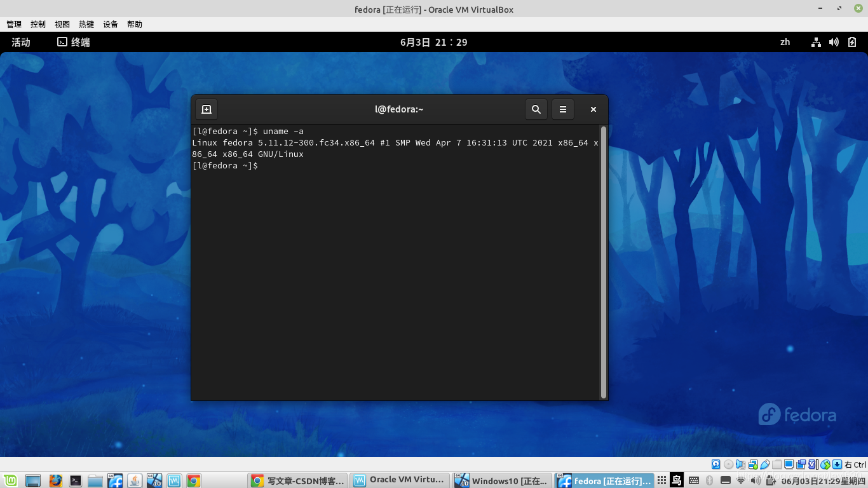Click the network adapter indicator in VirtualBox status bar

752,464
